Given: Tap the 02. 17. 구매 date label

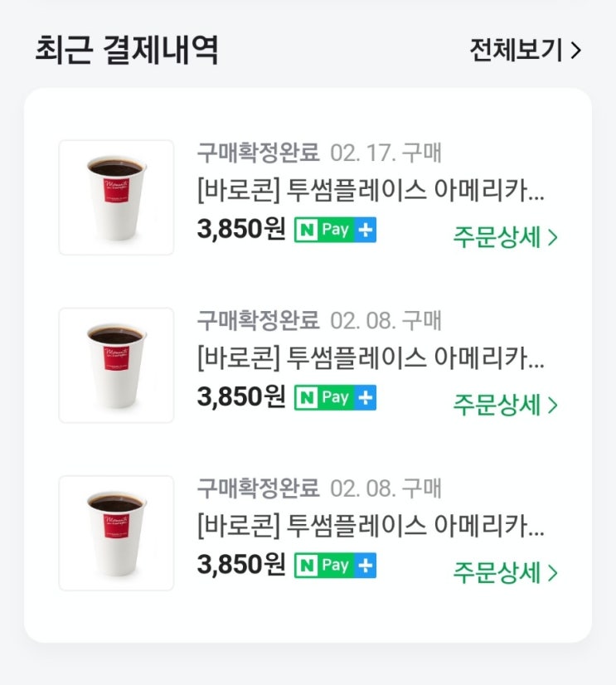Looking at the screenshot, I should point(386,153).
